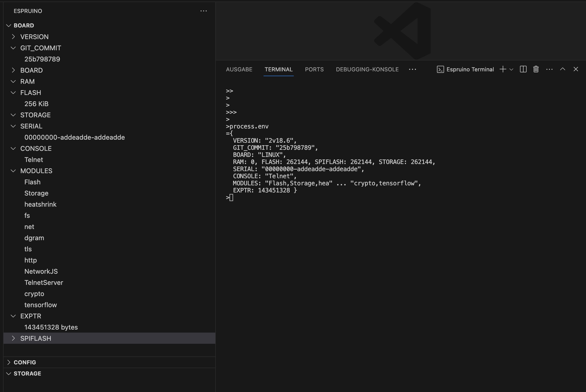The image size is (586, 392).
Task: Collapse the nested STORAGE tree node
Action: coord(109,115)
